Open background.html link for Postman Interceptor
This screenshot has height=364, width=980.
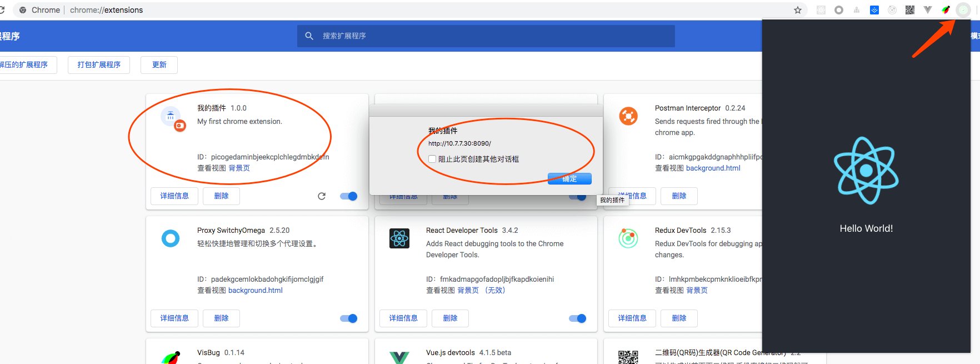click(x=713, y=168)
